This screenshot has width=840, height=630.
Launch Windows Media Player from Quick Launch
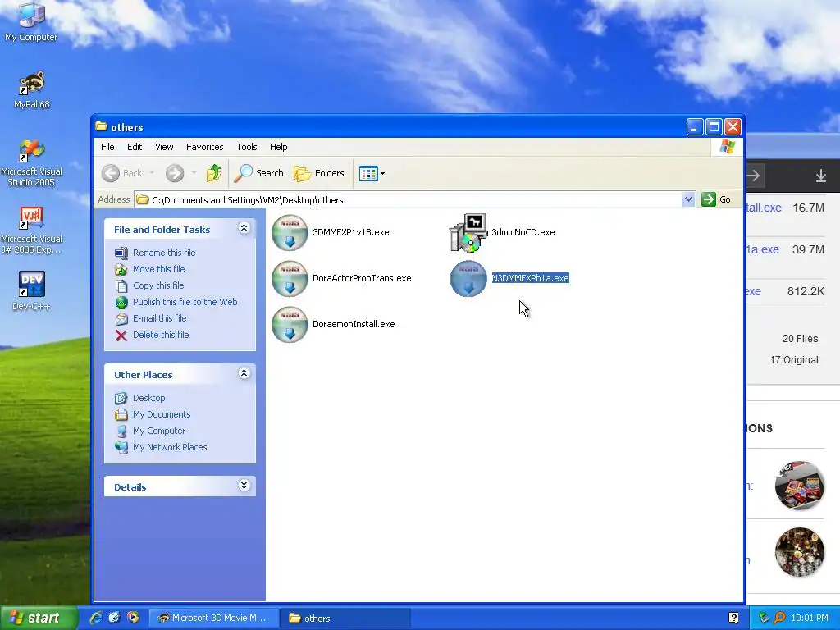point(133,618)
